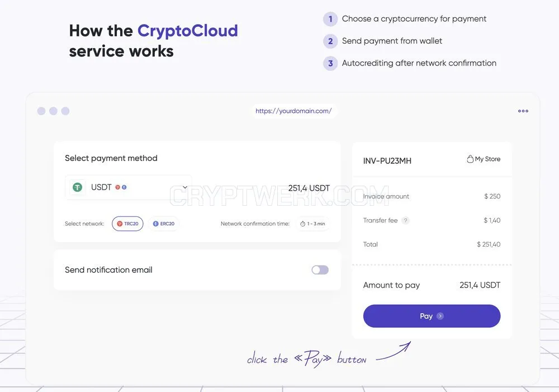Viewport: 559px width, 392px height.
Task: Click the step 3 number badge
Action: (330, 64)
